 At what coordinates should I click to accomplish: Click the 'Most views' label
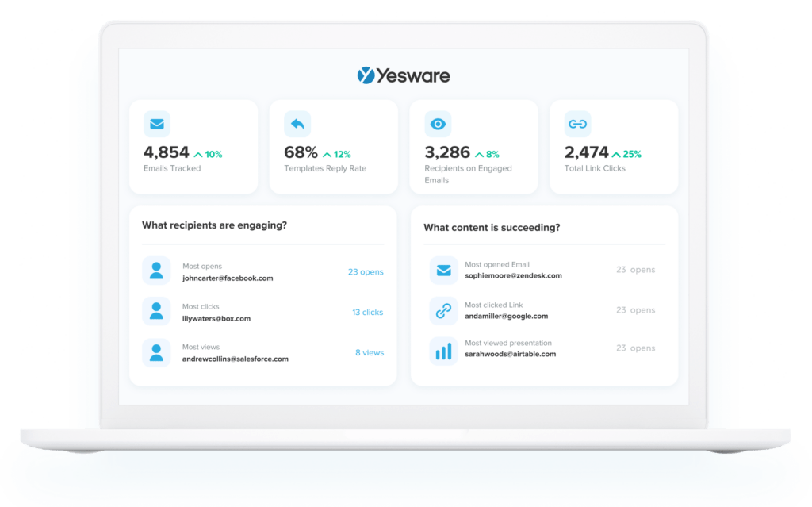[x=201, y=348]
